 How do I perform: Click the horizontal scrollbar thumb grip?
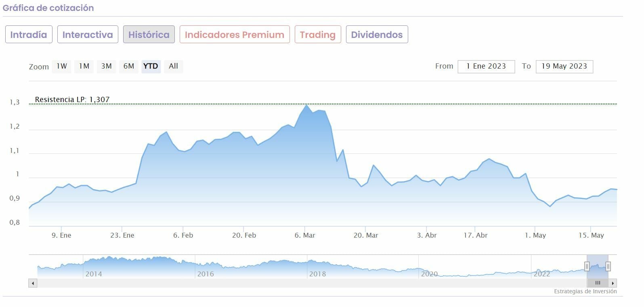598,283
